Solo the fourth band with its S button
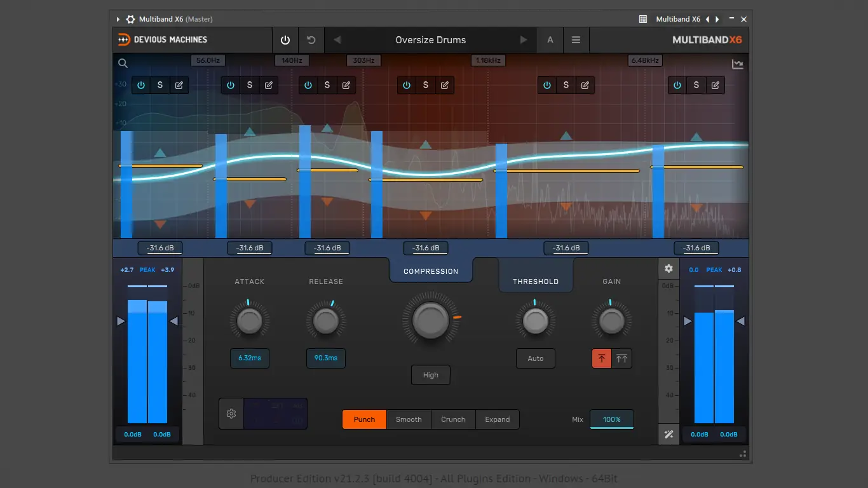868x488 pixels. tap(426, 85)
